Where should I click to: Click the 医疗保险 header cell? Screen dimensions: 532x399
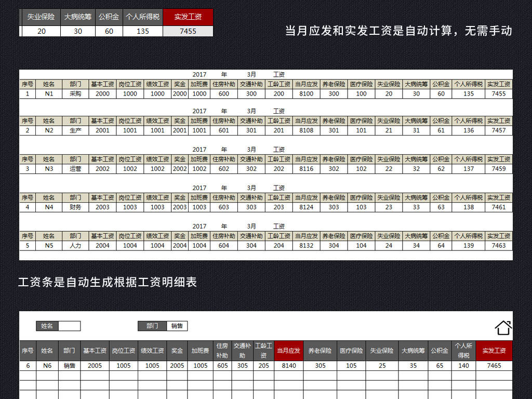(351, 351)
